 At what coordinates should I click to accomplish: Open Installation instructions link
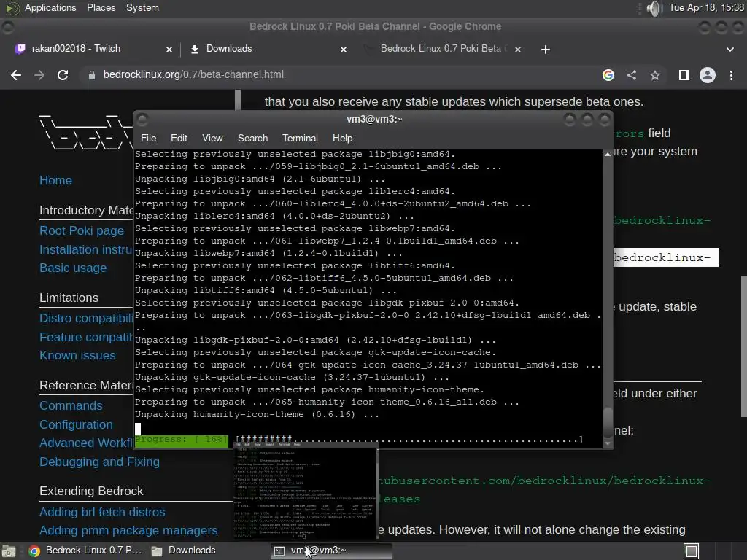coord(86,249)
